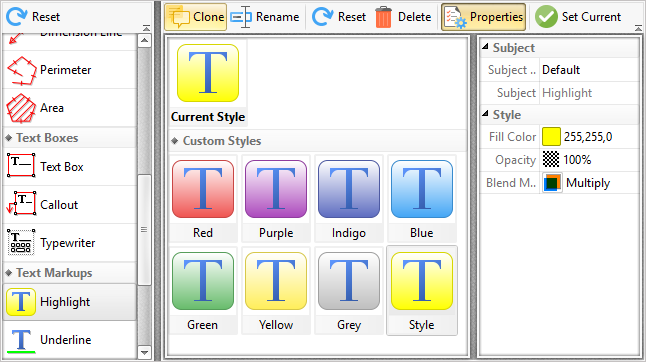Open the yellow Fill Color swatch
Image resolution: width=646 pixels, height=362 pixels.
[x=551, y=137]
